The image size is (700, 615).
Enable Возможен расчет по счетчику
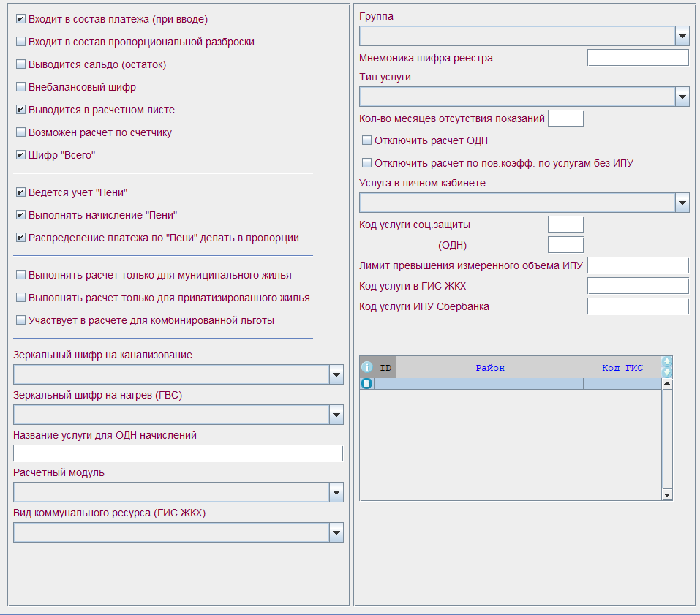20,132
